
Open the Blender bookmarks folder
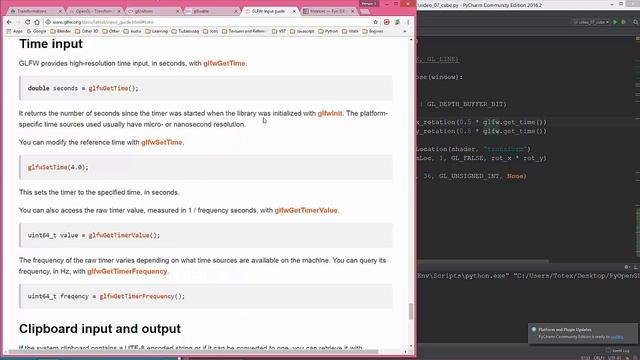(60, 31)
